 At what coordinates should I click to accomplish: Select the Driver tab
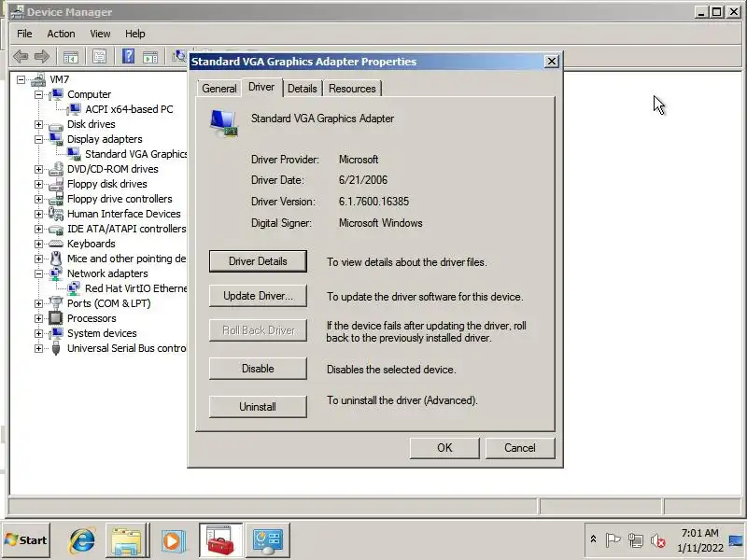[x=261, y=87]
